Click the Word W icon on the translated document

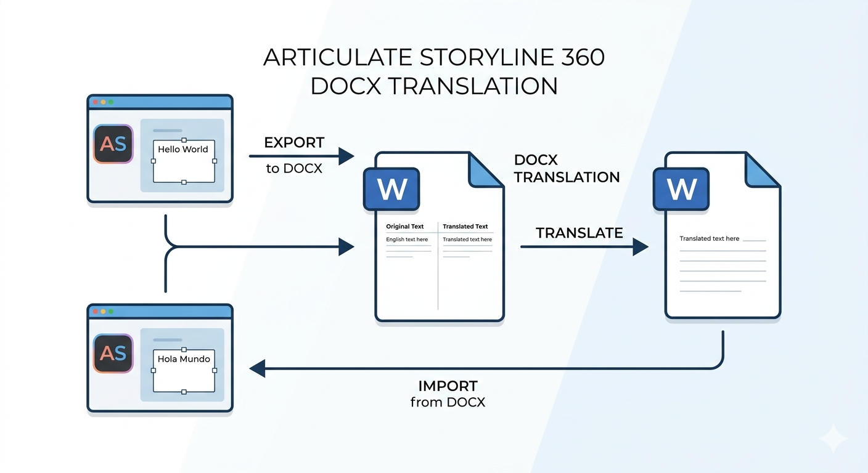[681, 188]
